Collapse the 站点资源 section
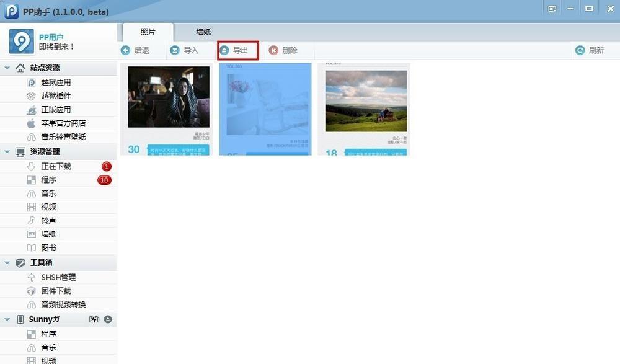This screenshot has height=364, width=620. [x=7, y=68]
